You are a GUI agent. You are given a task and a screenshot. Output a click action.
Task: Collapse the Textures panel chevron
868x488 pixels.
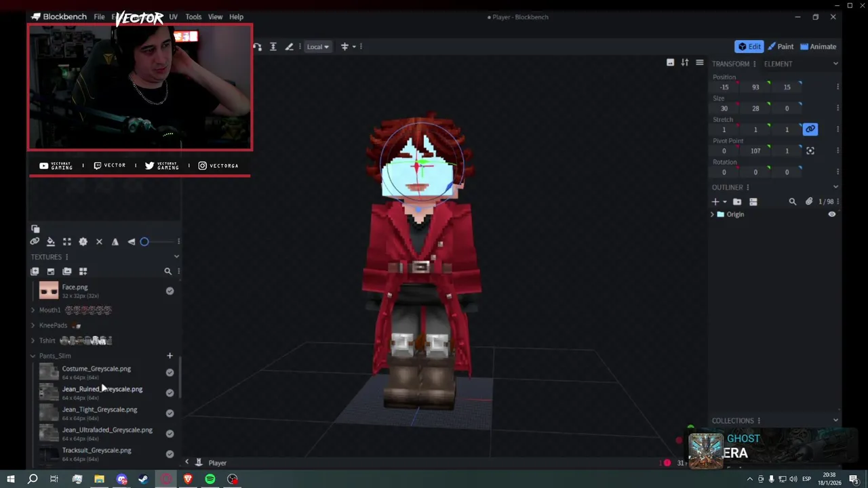point(176,257)
